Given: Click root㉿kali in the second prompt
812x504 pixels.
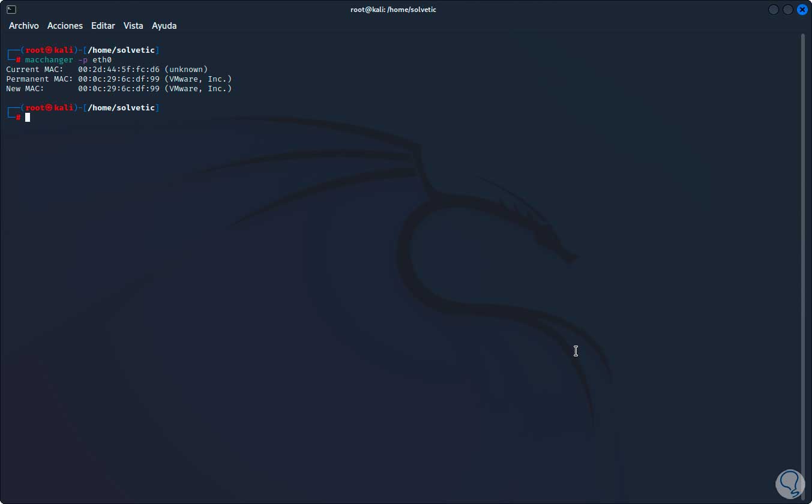Looking at the screenshot, I should 49,108.
